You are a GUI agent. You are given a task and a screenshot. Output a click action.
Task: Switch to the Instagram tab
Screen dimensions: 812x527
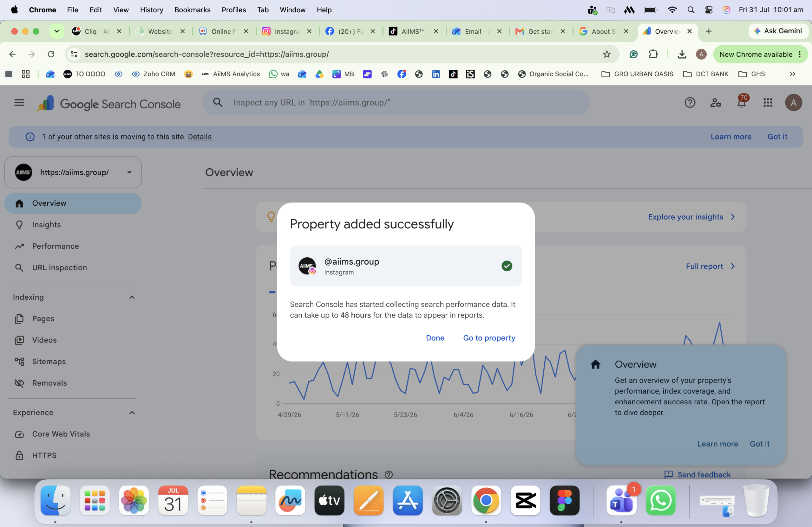point(287,31)
